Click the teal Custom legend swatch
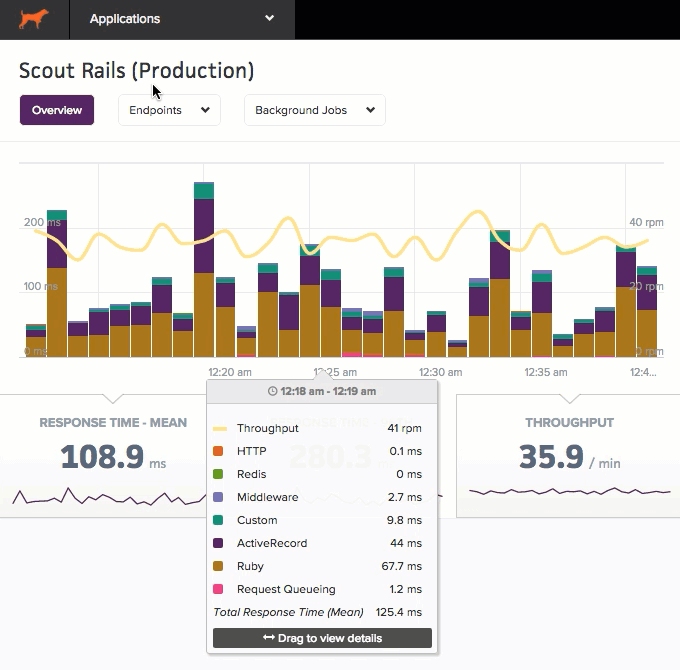The image size is (680, 670). pyautogui.click(x=218, y=520)
